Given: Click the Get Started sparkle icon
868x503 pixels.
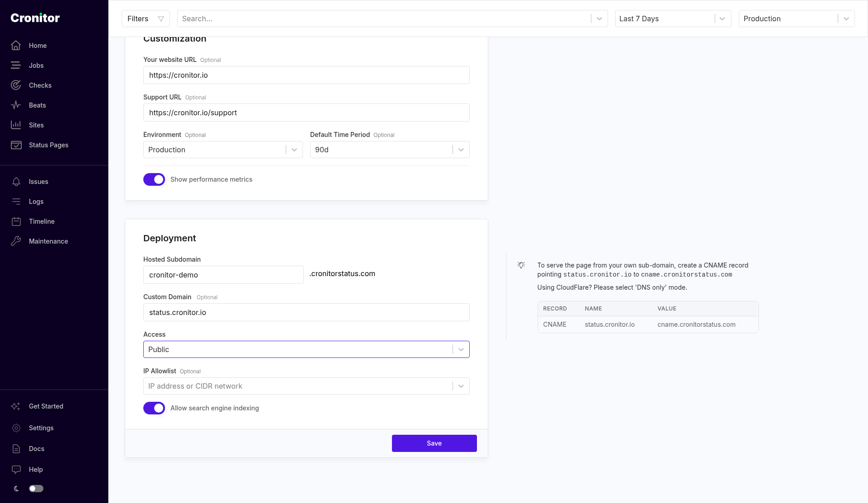Looking at the screenshot, I should (x=16, y=406).
